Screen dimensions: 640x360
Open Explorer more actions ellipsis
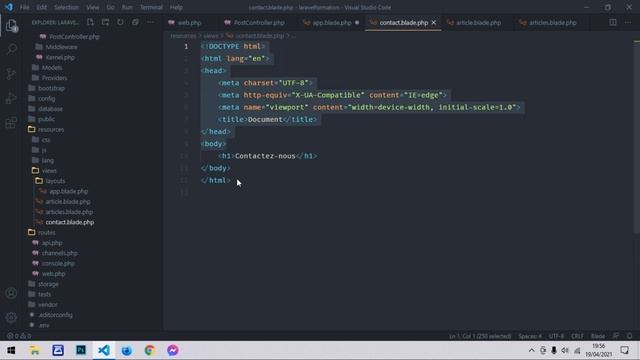click(150, 22)
